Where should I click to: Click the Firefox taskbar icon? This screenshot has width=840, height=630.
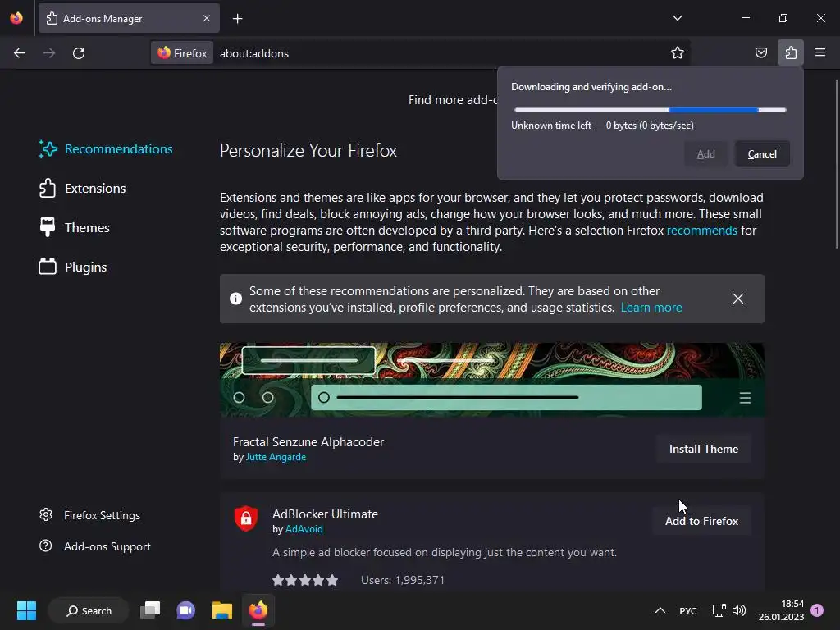coord(258,610)
